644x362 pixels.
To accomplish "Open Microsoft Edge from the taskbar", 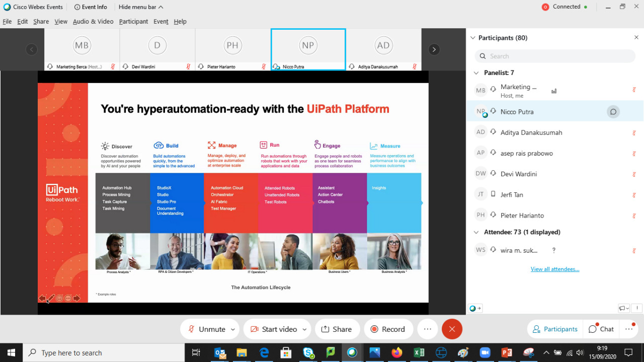I will click(x=264, y=353).
